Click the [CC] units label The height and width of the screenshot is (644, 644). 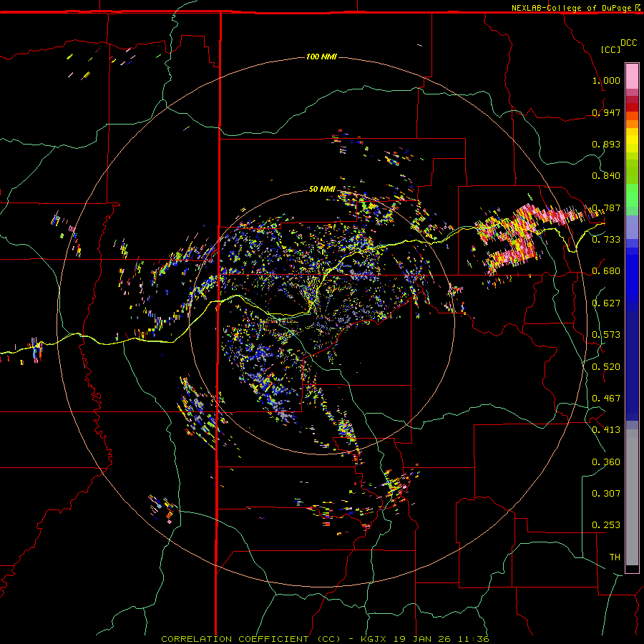[610, 49]
